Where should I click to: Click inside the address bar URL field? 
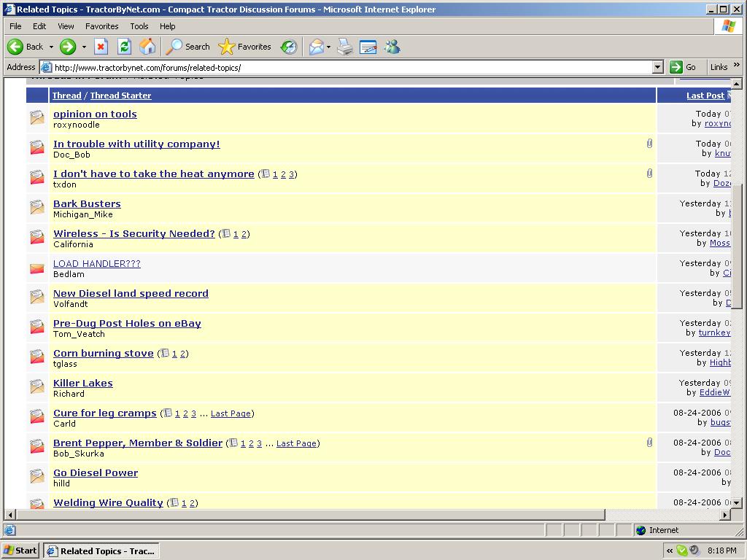[350, 67]
